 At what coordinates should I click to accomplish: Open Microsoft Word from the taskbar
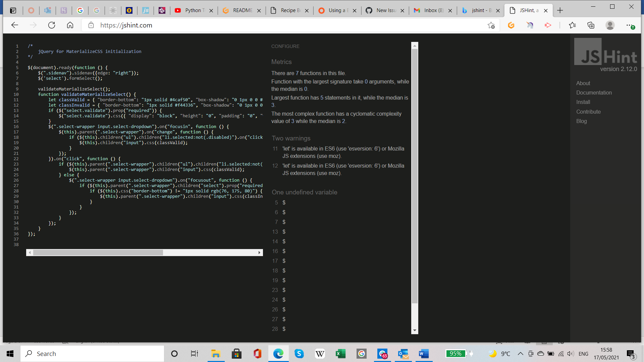424,354
